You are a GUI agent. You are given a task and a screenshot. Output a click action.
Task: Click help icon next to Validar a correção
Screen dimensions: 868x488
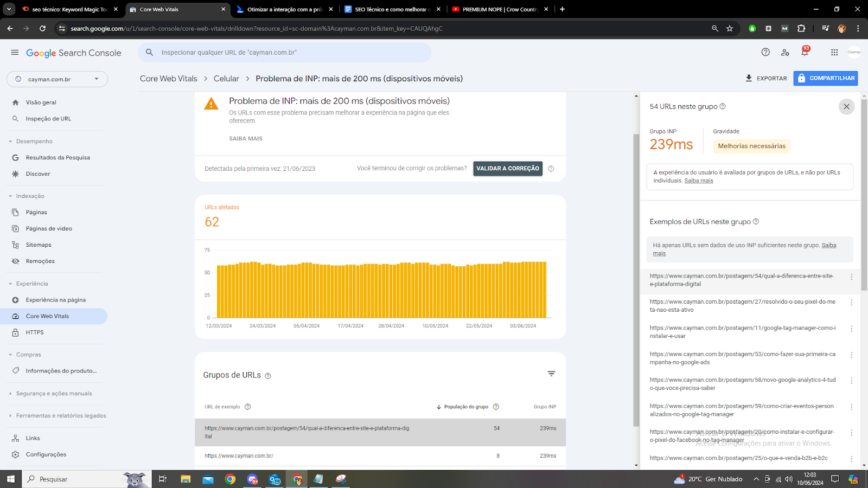pyautogui.click(x=551, y=169)
